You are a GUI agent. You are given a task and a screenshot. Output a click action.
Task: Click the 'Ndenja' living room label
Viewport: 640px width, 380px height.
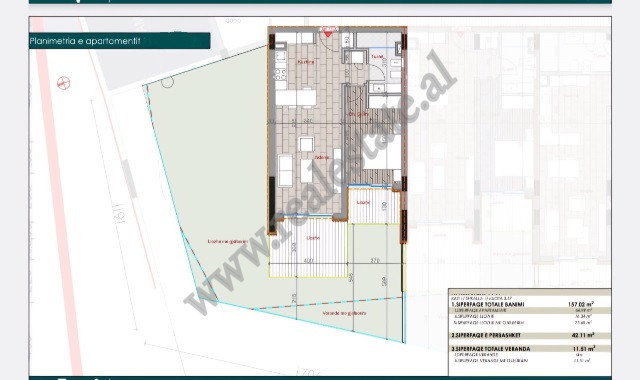click(322, 158)
